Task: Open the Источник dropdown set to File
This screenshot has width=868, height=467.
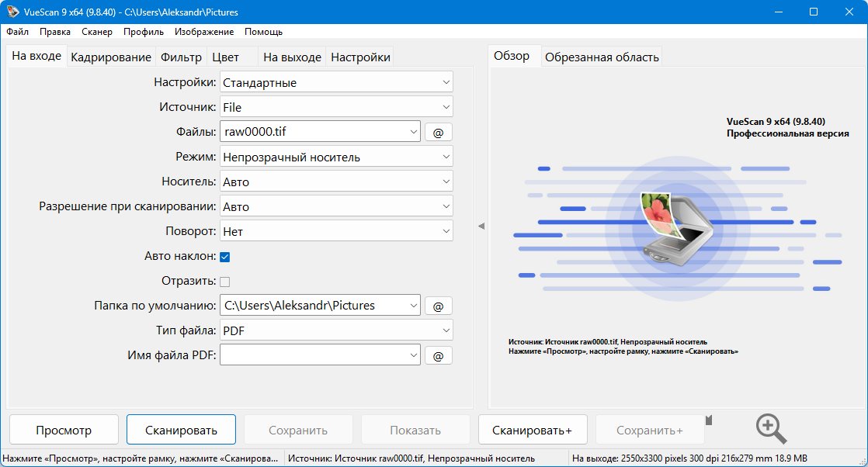Action: tap(336, 107)
